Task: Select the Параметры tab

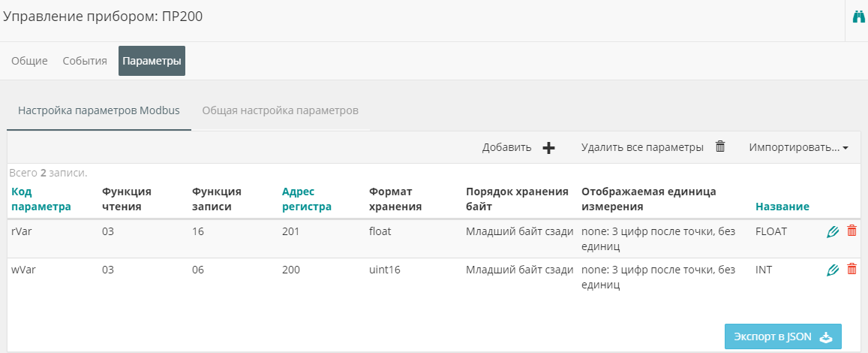Action: pyautogui.click(x=152, y=61)
